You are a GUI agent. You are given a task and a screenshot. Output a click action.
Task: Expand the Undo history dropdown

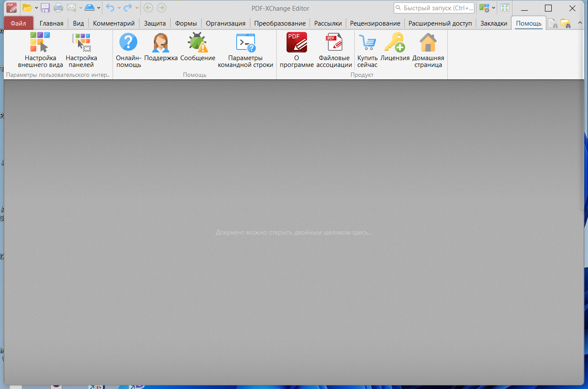(x=119, y=8)
